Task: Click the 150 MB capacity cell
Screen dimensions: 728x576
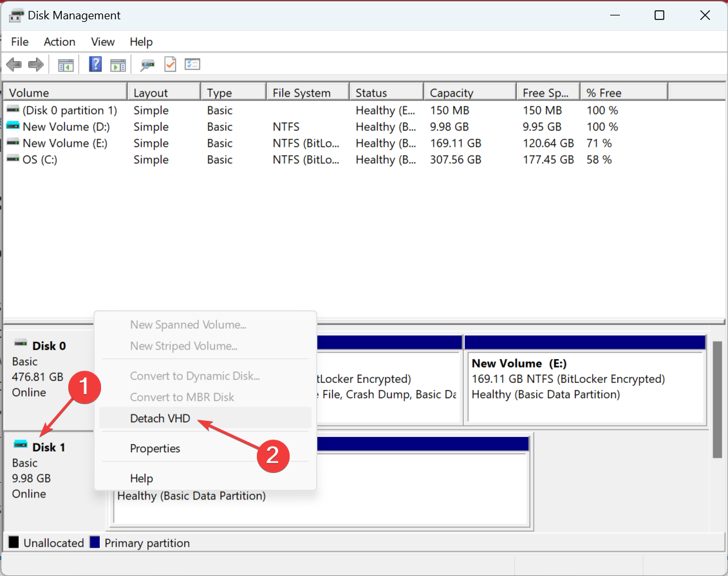Action: pos(449,111)
